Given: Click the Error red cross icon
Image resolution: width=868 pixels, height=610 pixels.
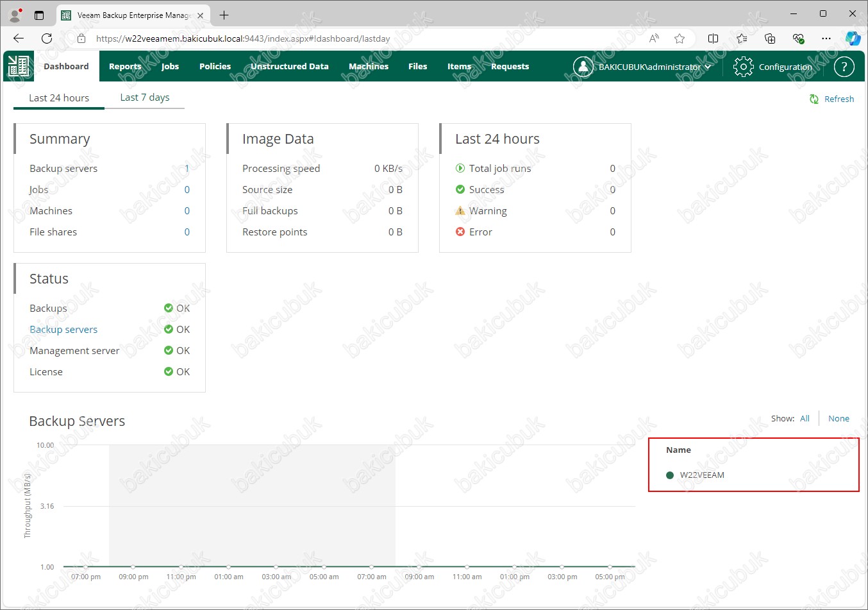Looking at the screenshot, I should pyautogui.click(x=460, y=232).
